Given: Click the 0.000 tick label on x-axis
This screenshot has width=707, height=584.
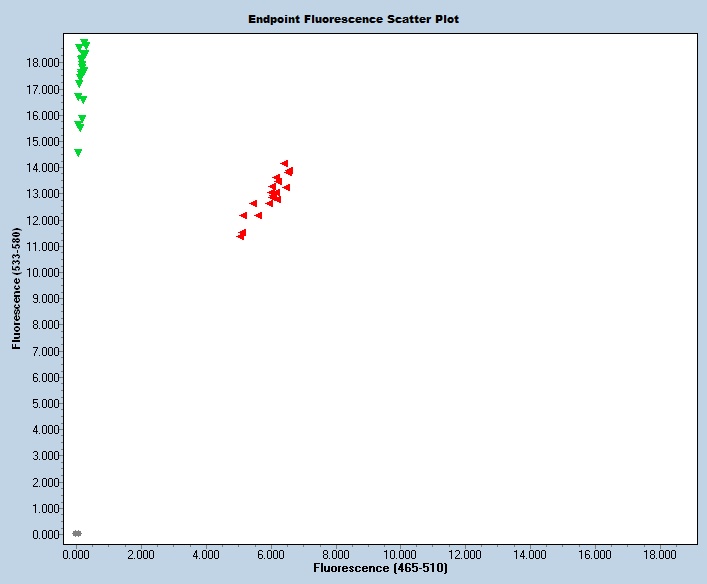Looking at the screenshot, I should pos(76,553).
